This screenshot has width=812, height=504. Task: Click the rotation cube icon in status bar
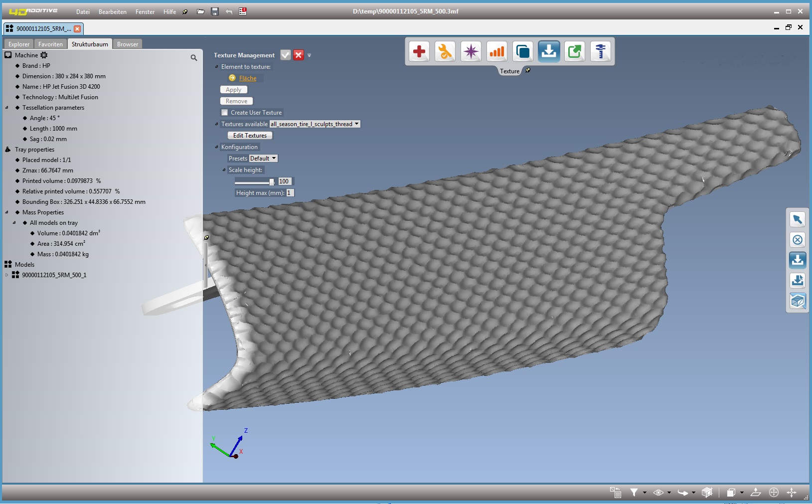(x=707, y=493)
